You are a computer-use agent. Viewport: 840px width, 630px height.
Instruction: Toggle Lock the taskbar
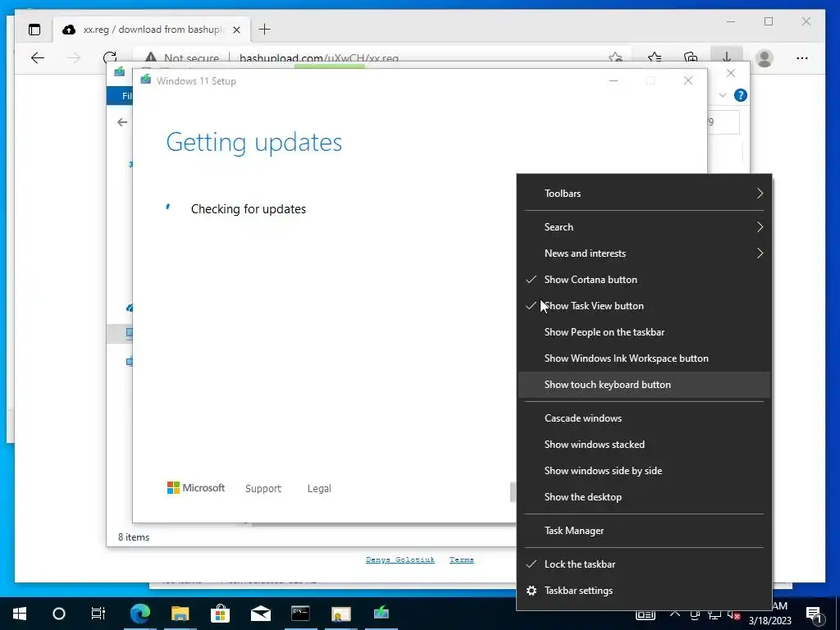pos(644,564)
